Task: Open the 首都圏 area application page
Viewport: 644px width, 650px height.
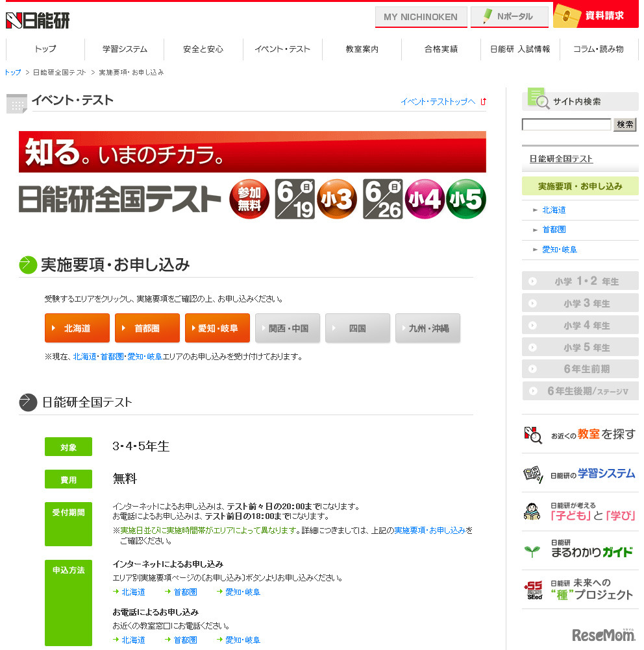Action: tap(147, 328)
